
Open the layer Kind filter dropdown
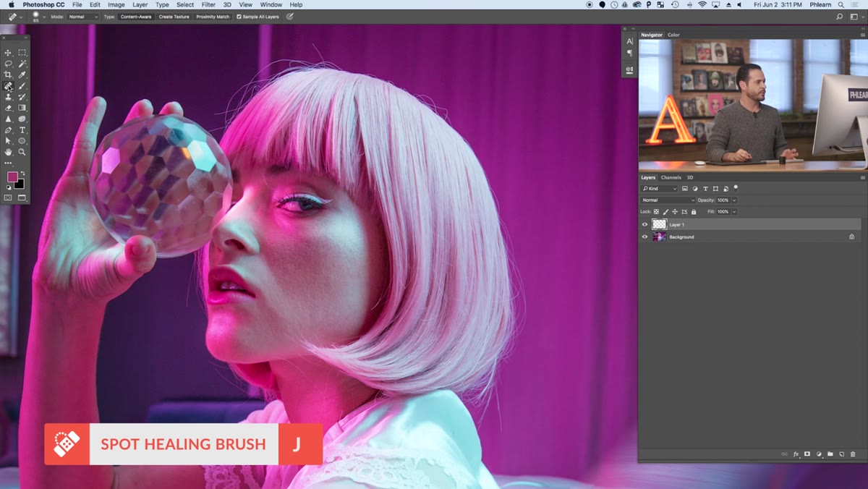coord(660,189)
